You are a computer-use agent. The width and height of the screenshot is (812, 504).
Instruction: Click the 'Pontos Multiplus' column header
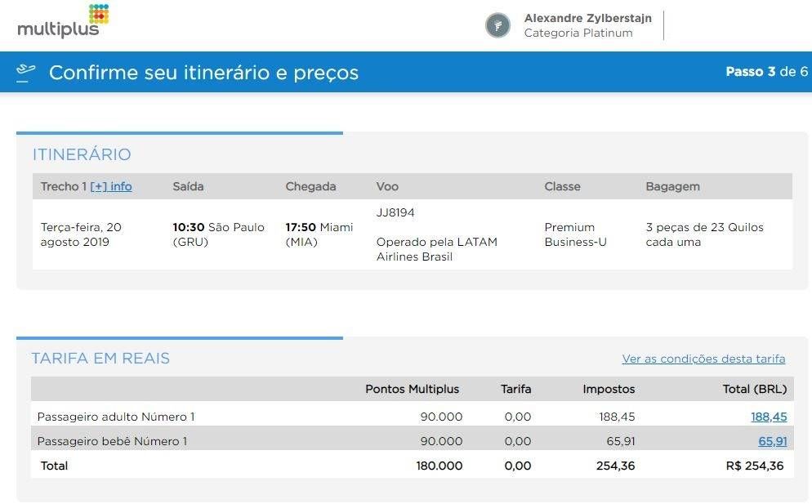pyautogui.click(x=412, y=389)
